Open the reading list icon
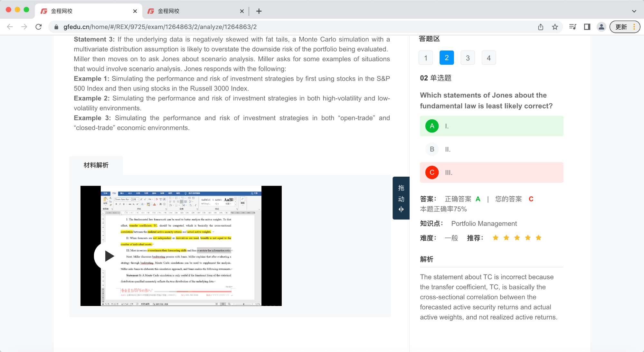This screenshot has width=644, height=352. [x=572, y=27]
